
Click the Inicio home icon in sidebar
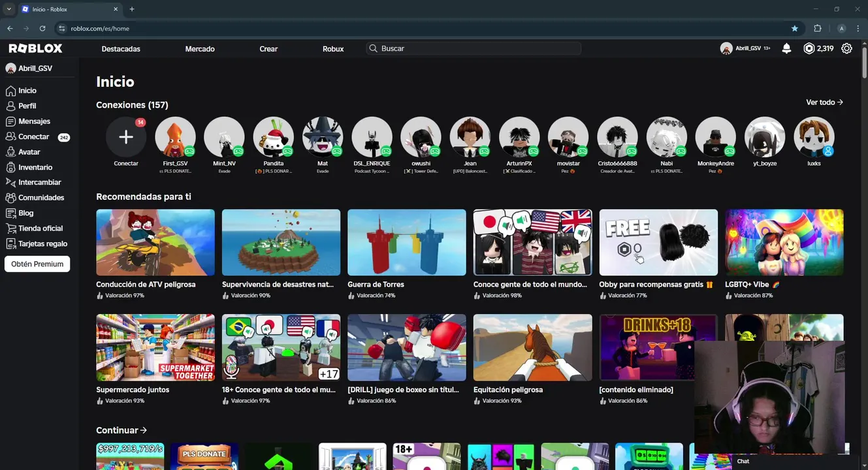point(10,91)
